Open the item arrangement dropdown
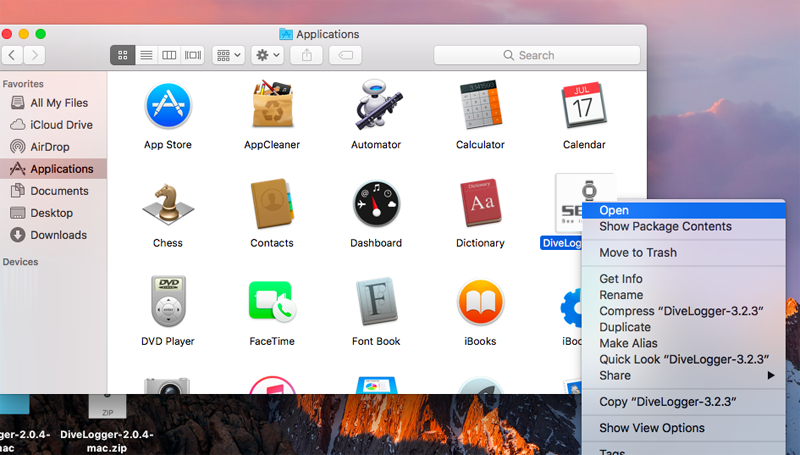The image size is (800, 455). click(x=228, y=55)
